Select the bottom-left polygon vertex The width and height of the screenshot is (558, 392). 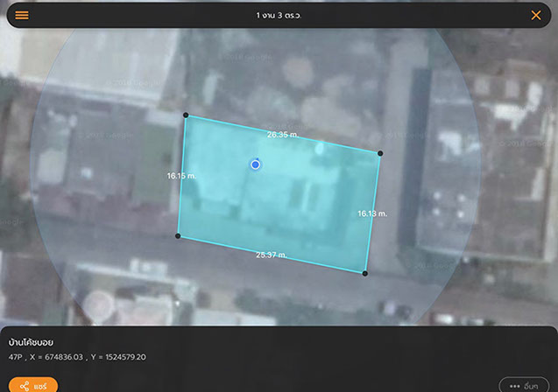(178, 235)
